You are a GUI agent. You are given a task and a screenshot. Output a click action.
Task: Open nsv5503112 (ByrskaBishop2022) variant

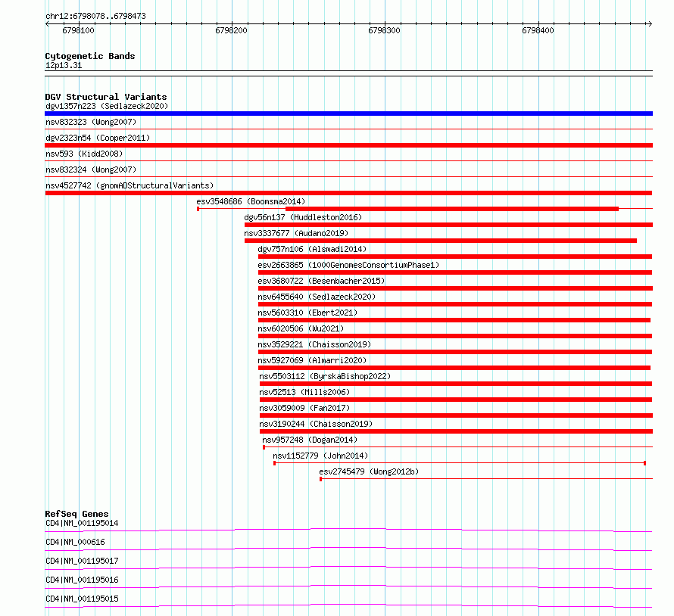pyautogui.click(x=325, y=376)
